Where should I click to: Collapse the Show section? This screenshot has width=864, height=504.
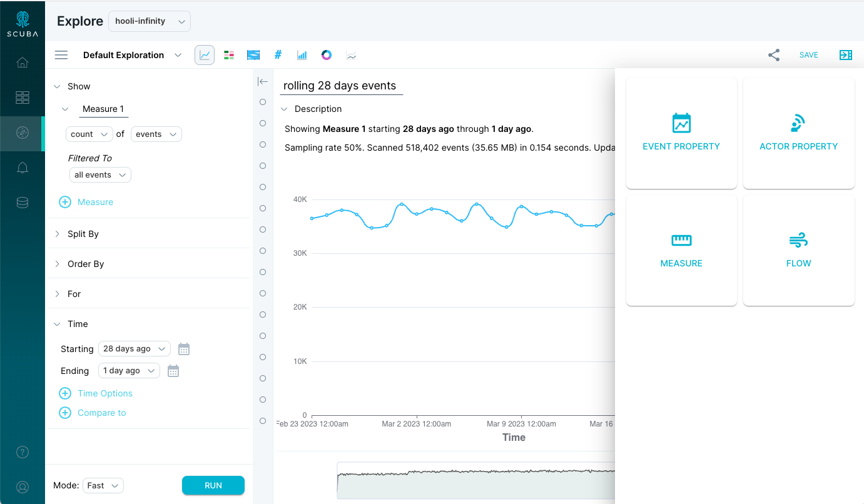coord(58,86)
